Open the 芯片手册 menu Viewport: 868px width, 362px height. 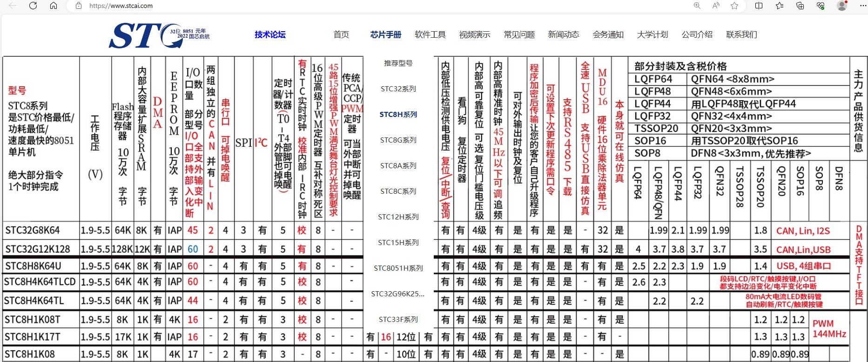pos(385,34)
